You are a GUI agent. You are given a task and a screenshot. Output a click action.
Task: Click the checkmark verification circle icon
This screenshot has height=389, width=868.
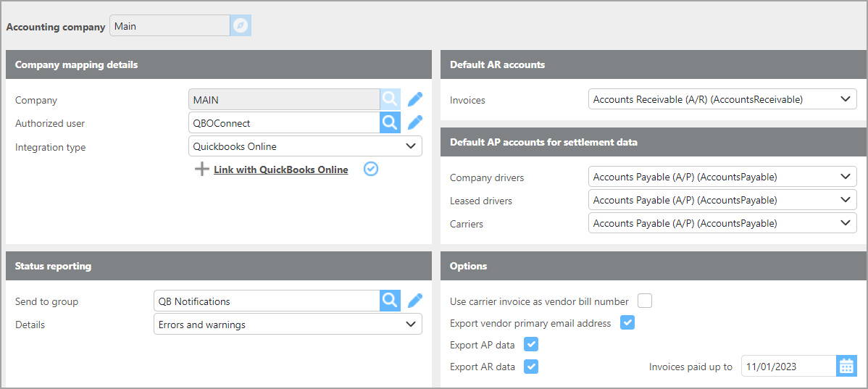(x=371, y=169)
